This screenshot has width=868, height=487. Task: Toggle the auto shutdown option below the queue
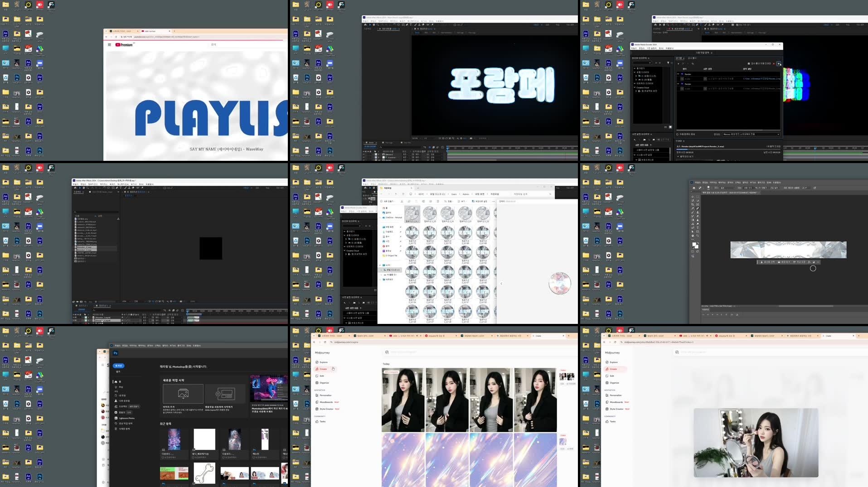pos(677,134)
